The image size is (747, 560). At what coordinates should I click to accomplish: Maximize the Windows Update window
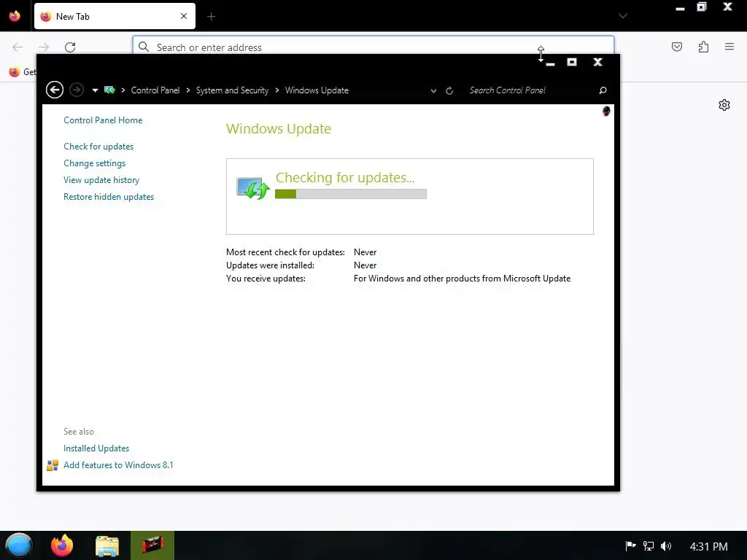coord(572,62)
